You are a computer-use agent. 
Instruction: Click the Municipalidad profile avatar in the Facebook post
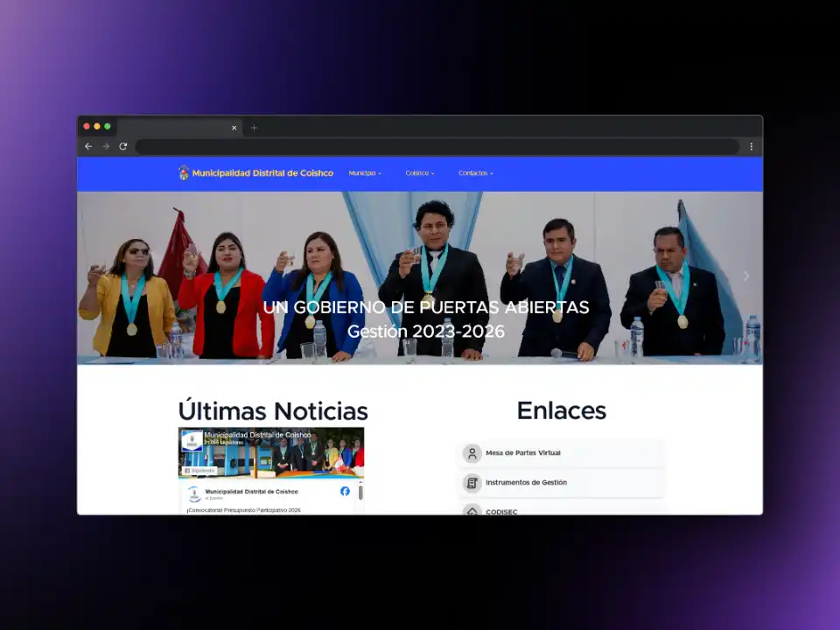[193, 493]
